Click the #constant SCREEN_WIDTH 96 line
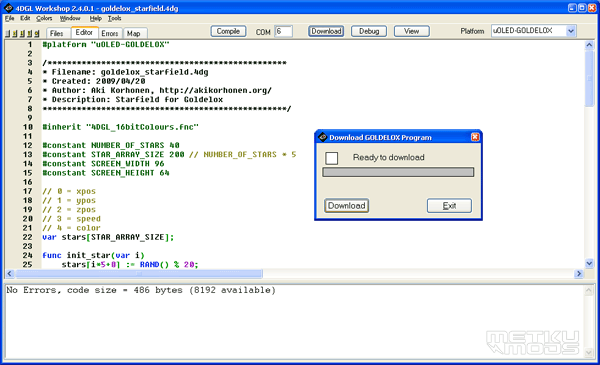 [103, 164]
